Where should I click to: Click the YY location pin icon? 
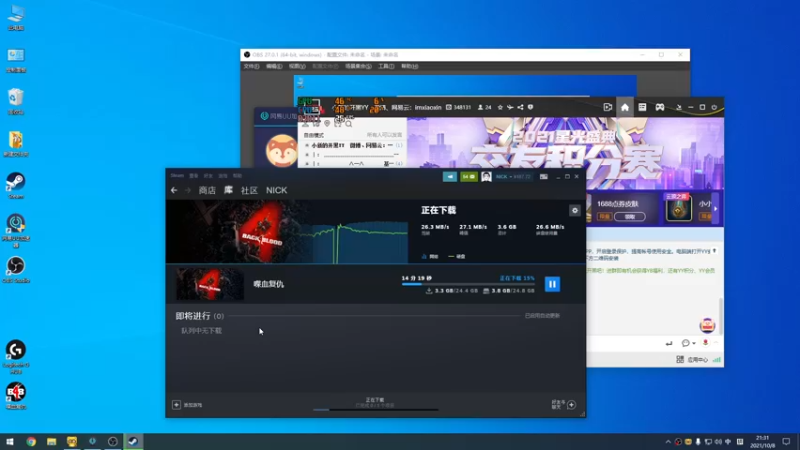327,123
